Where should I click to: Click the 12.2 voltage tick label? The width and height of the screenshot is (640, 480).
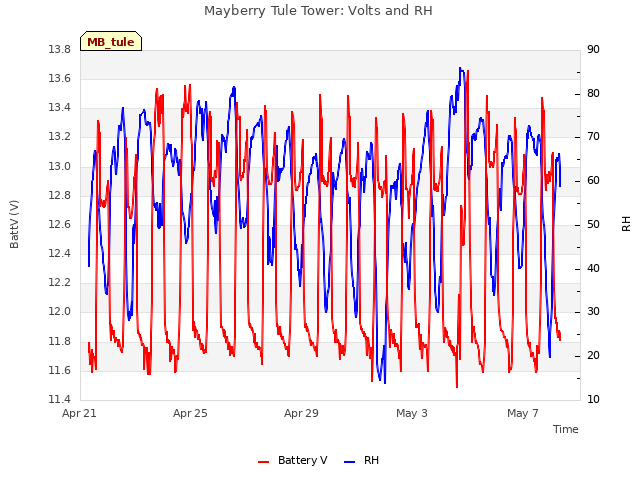click(x=59, y=282)
